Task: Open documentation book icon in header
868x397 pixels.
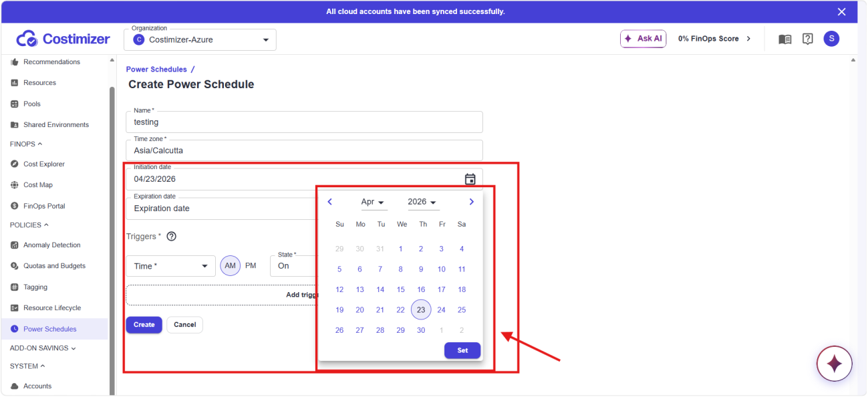Action: [x=785, y=39]
